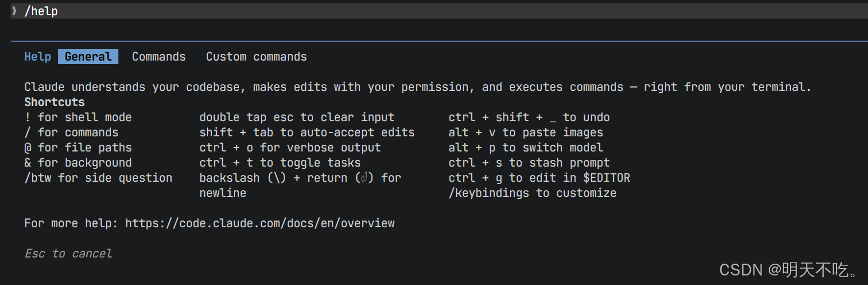Click the /help input field
Viewport: 868px width, 285px height.
tap(439, 11)
